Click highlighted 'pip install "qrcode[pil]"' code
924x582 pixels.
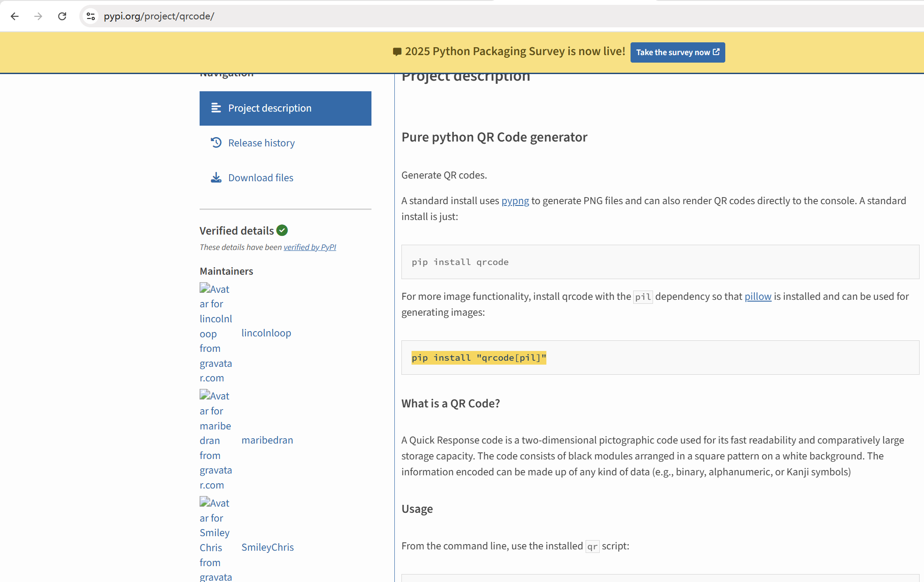pos(479,358)
